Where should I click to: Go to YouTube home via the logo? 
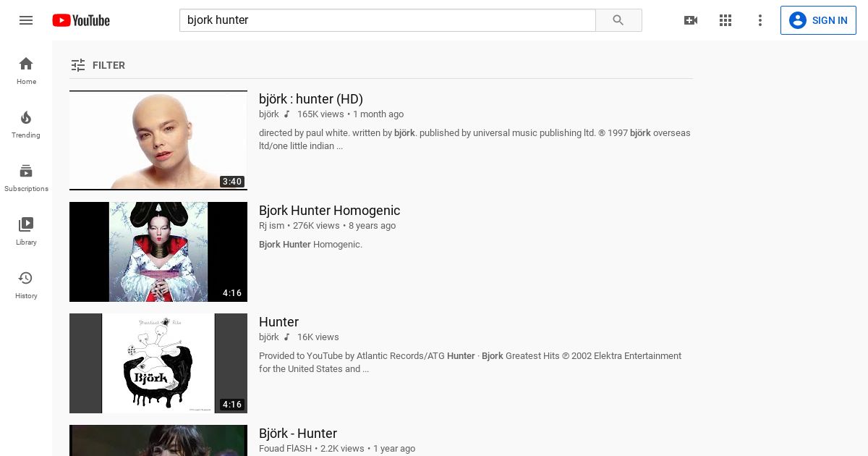tap(81, 20)
